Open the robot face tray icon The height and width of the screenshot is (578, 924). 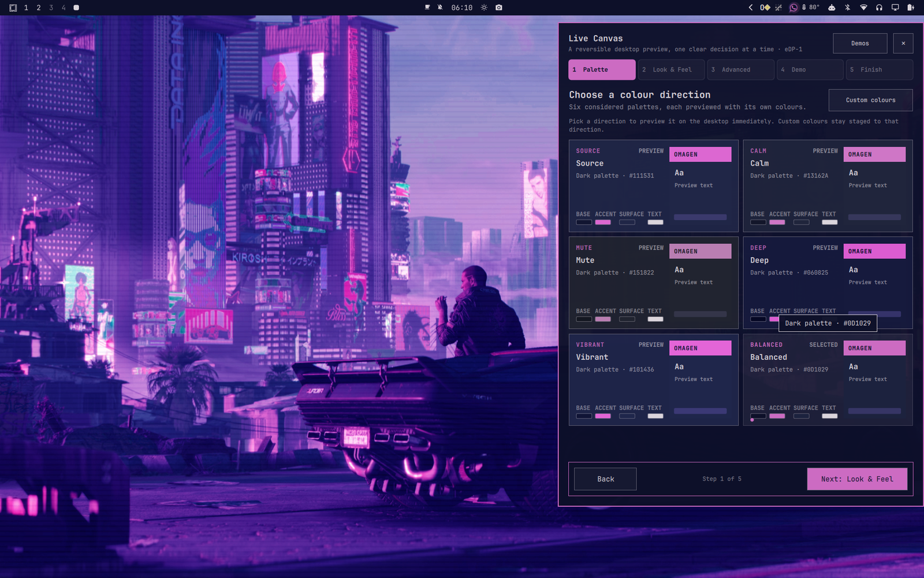tap(832, 8)
